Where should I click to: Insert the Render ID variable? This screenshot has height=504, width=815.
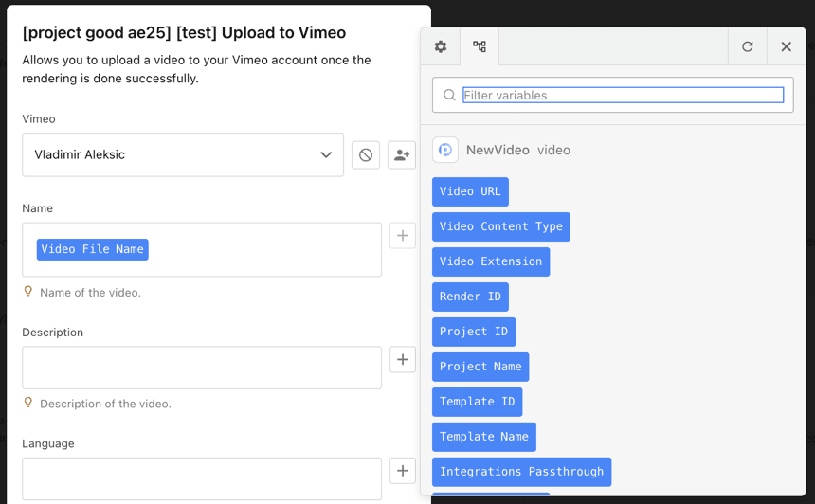tap(470, 297)
